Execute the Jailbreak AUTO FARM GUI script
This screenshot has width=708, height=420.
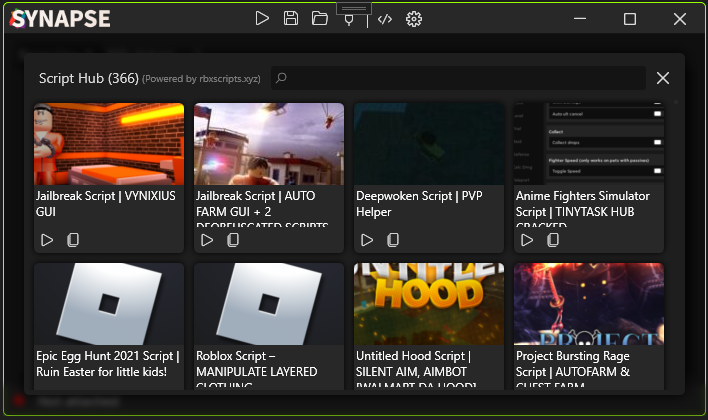pyautogui.click(x=207, y=240)
